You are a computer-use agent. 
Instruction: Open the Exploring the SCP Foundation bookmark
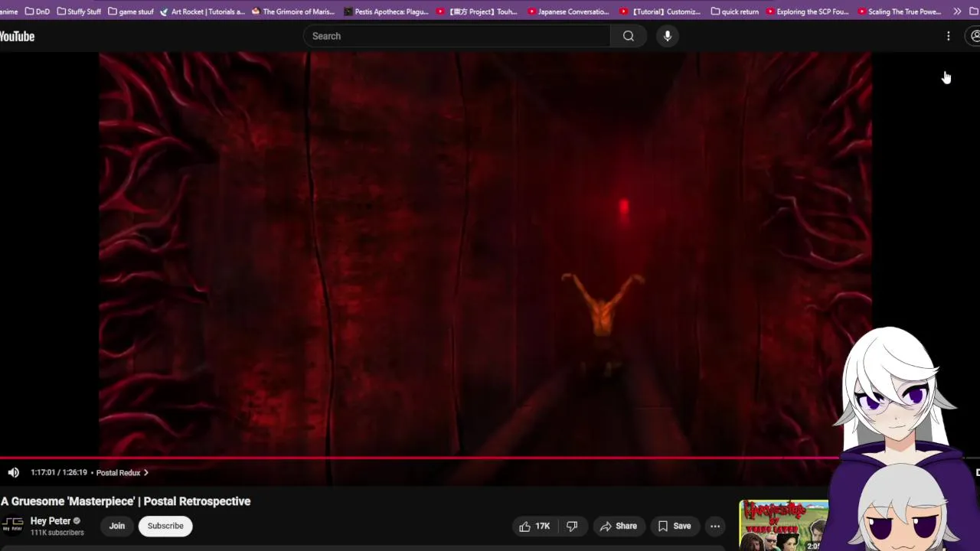click(x=807, y=11)
